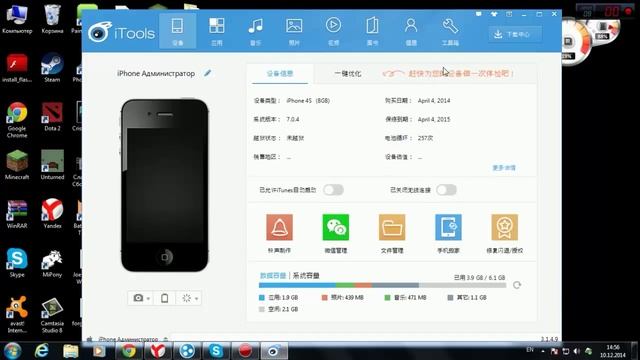This screenshot has width=640, height=360.
Task: Click the 'April 4, 2015' warranty date
Action: (434, 119)
